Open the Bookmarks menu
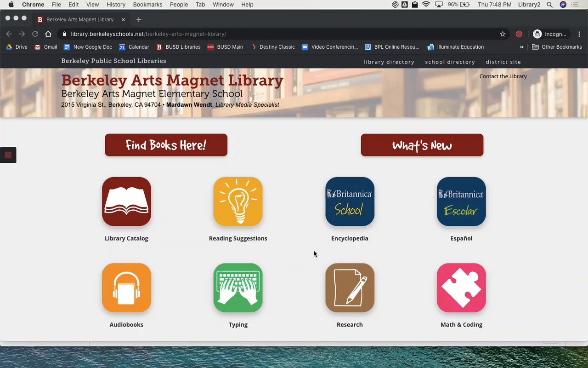Screen dimensions: 588x368 point(147,5)
